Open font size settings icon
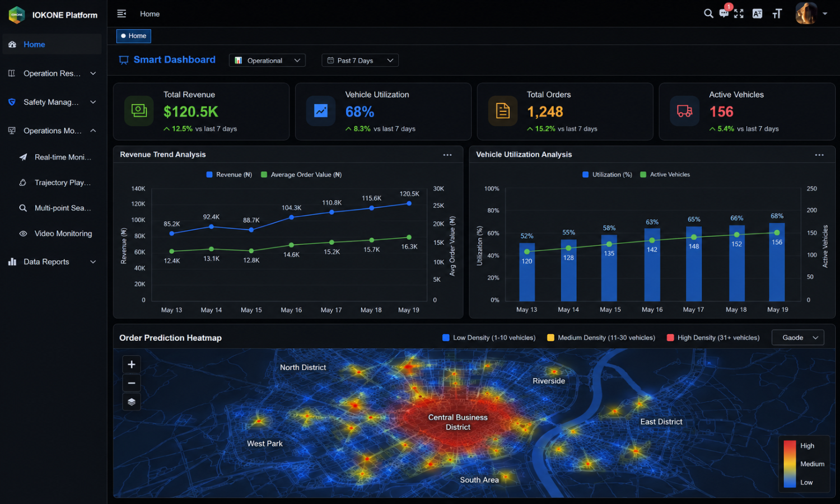Viewport: 840px width, 504px height. pos(777,13)
